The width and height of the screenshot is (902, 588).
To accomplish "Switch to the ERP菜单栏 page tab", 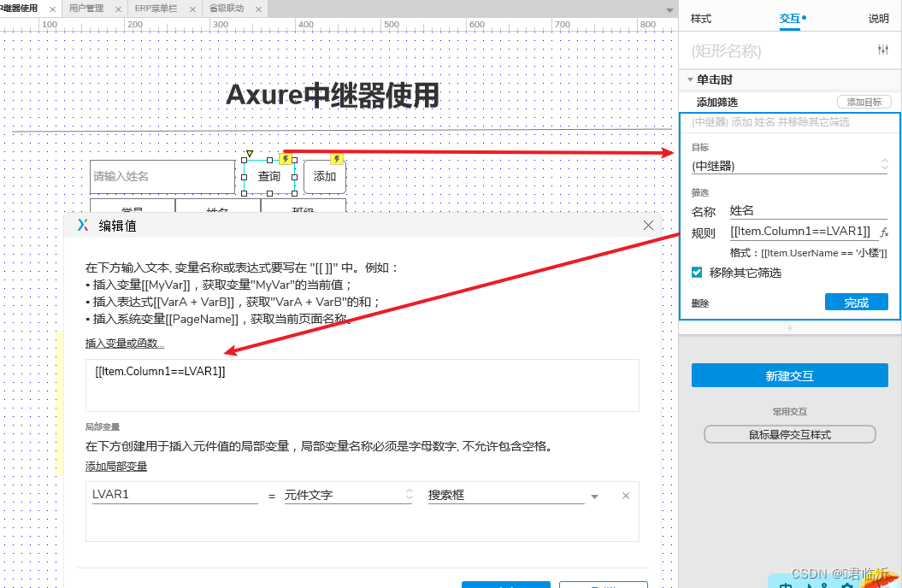I will click(x=156, y=9).
